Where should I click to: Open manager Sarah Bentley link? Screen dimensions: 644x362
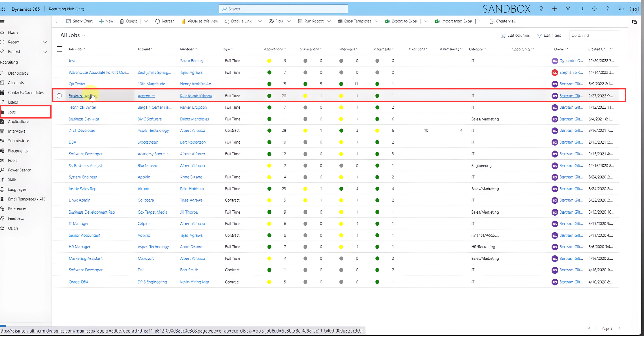click(x=192, y=61)
